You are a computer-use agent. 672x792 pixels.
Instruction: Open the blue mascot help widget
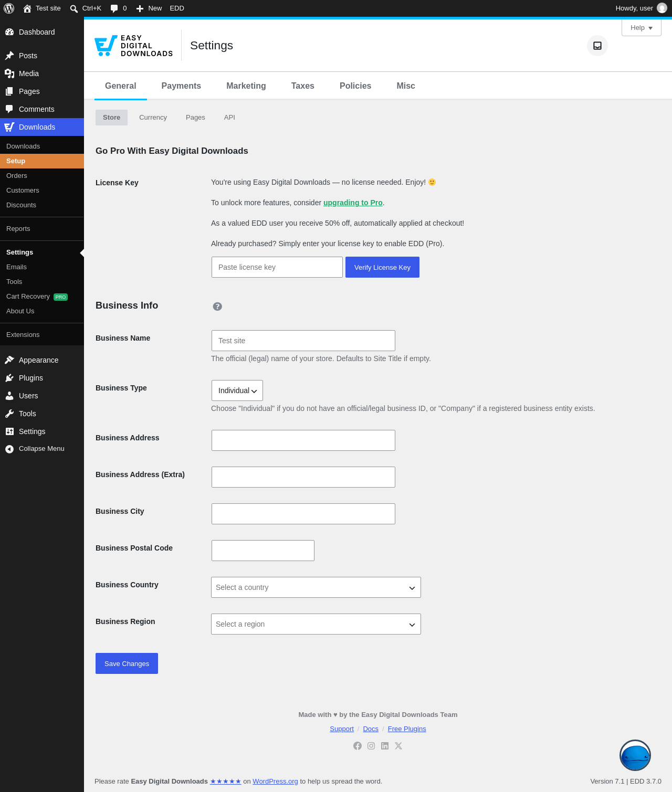pos(635,755)
